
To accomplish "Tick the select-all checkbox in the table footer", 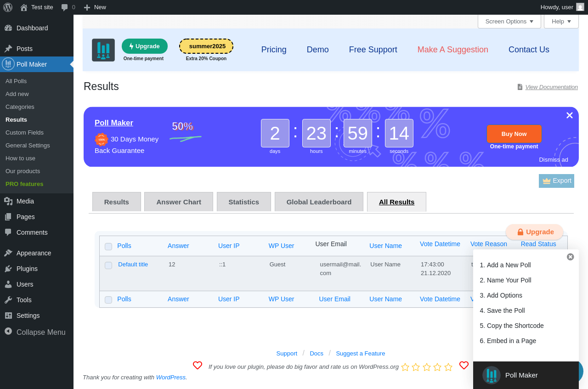I will coord(108,300).
